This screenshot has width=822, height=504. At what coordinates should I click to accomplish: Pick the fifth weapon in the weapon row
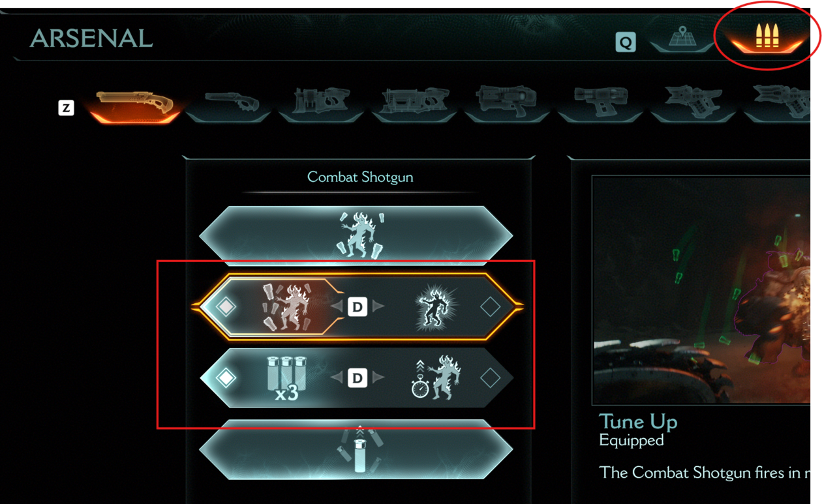coord(507,103)
